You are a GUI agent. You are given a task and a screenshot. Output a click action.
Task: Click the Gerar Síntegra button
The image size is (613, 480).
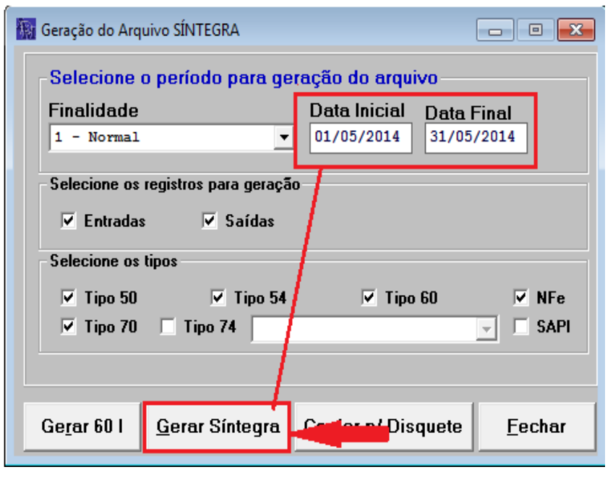(217, 427)
